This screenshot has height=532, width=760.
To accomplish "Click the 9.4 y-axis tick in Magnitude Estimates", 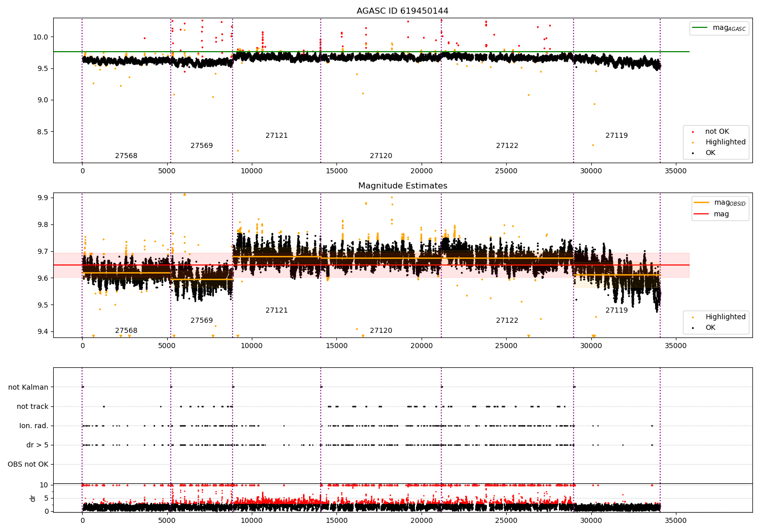I will pyautogui.click(x=44, y=332).
